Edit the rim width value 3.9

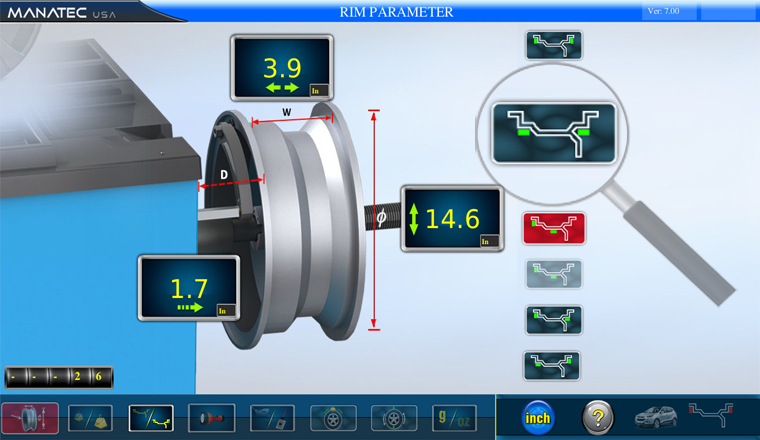[282, 68]
